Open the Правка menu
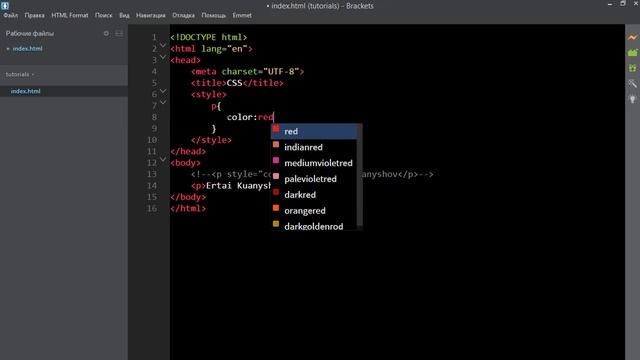640x360 pixels. [34, 16]
